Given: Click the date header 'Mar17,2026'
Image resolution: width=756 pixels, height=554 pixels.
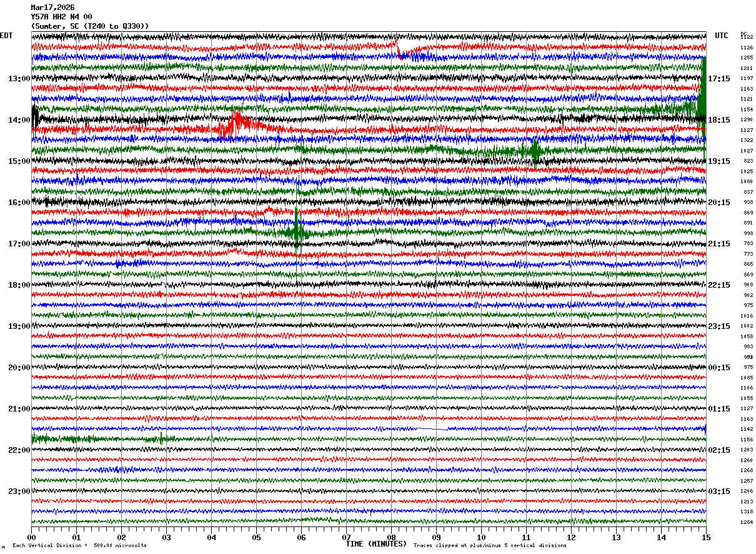Looking at the screenshot, I should [52, 8].
